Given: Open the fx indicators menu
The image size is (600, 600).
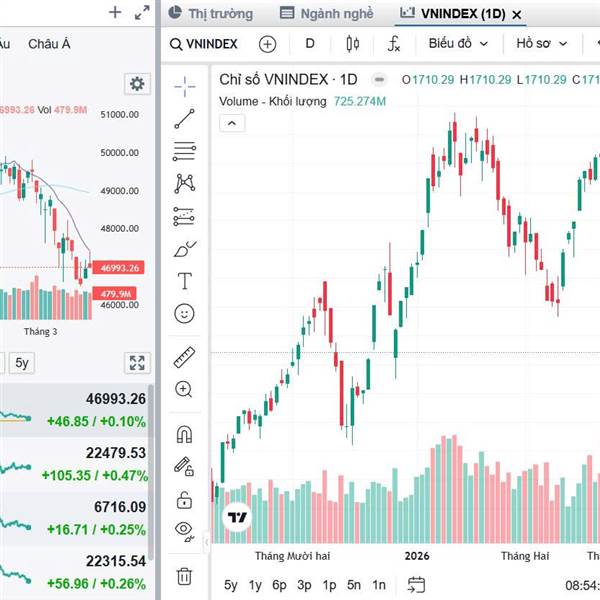Looking at the screenshot, I should point(394,44).
